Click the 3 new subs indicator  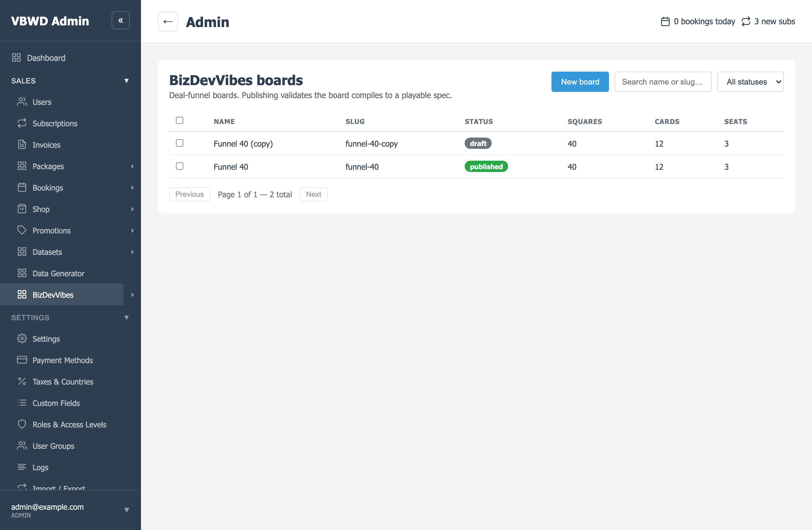[x=768, y=21]
